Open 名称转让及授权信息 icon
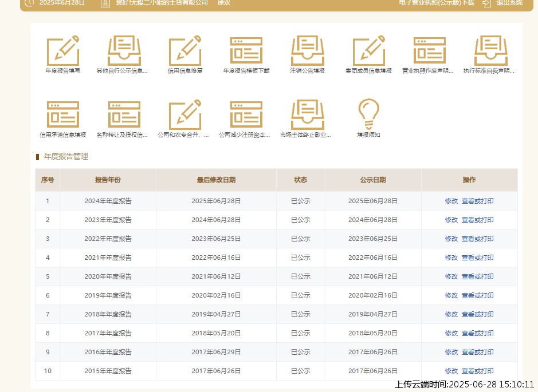The height and width of the screenshot is (392, 538). (x=124, y=114)
